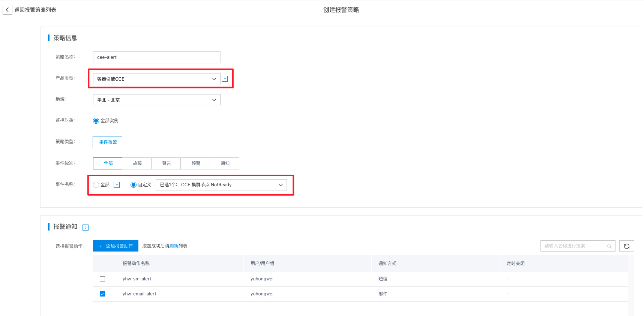644x316 pixels.
Task: Select the 全部 event level tab
Action: coord(108,163)
